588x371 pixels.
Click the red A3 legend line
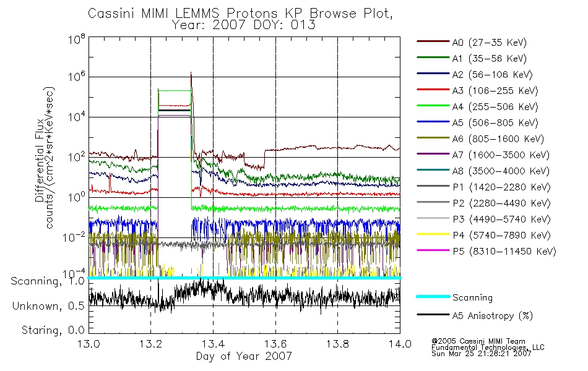pos(433,90)
